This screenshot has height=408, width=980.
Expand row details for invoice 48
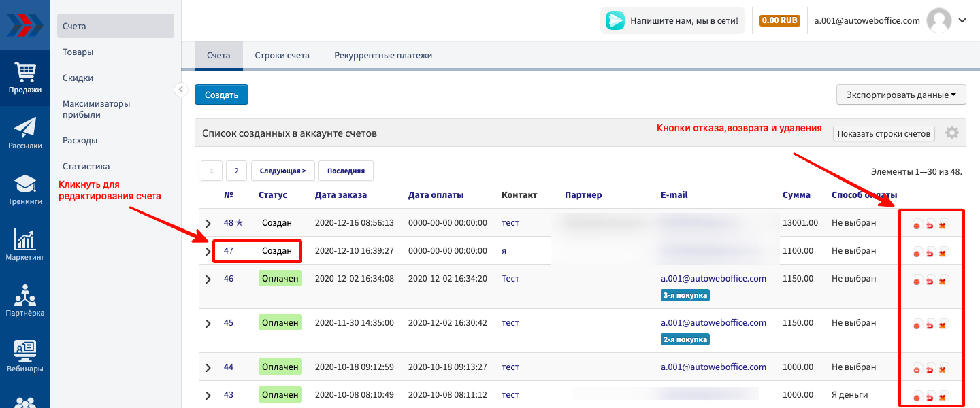coord(208,223)
